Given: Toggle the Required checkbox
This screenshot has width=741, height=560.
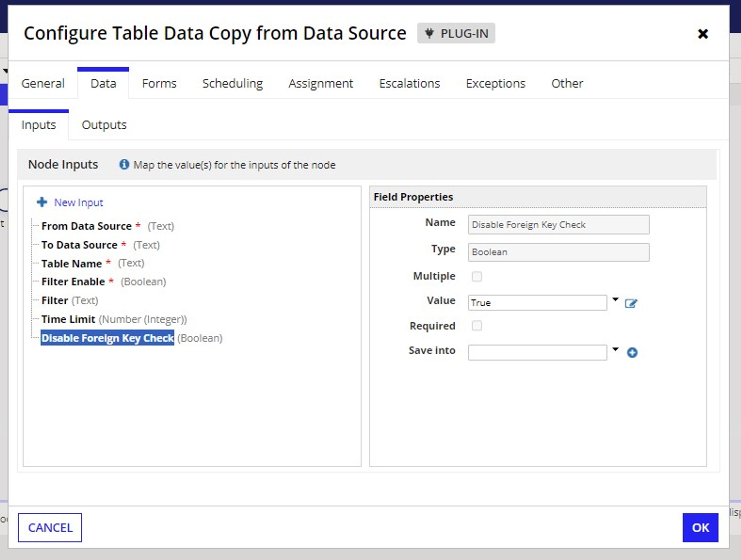Looking at the screenshot, I should coord(477,326).
